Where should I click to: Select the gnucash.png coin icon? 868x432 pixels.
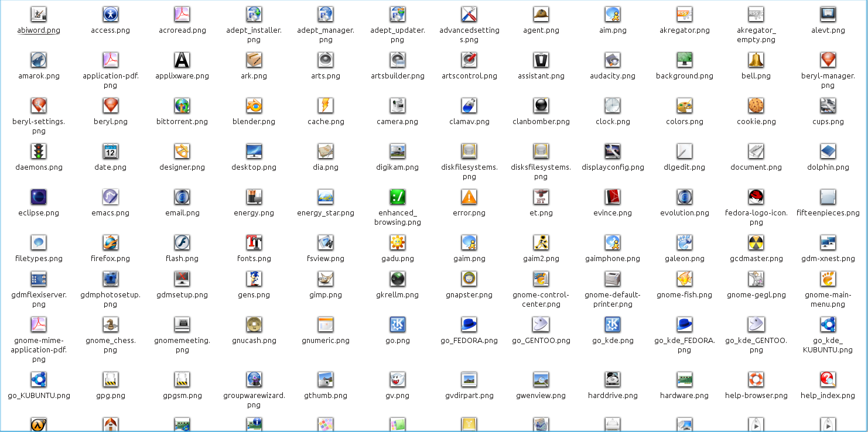[254, 324]
